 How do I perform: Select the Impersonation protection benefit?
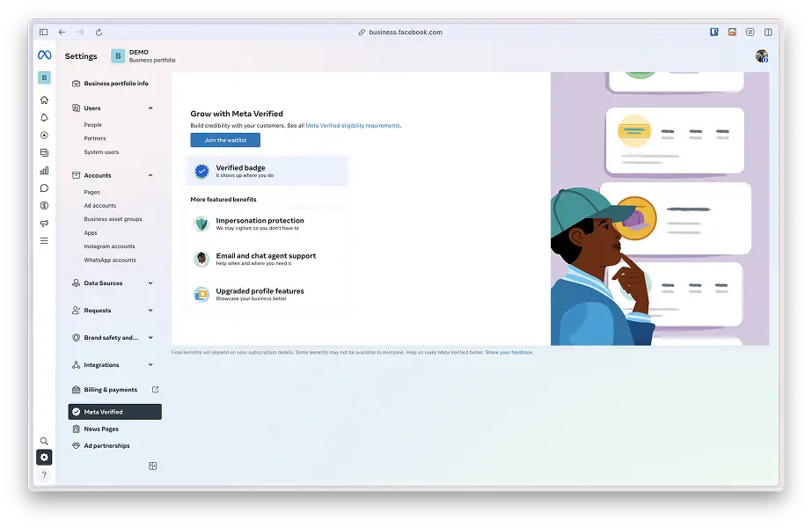[x=267, y=224]
